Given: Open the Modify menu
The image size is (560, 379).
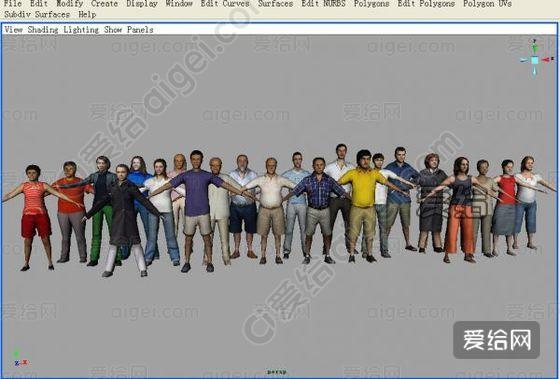Looking at the screenshot, I should click(x=70, y=4).
